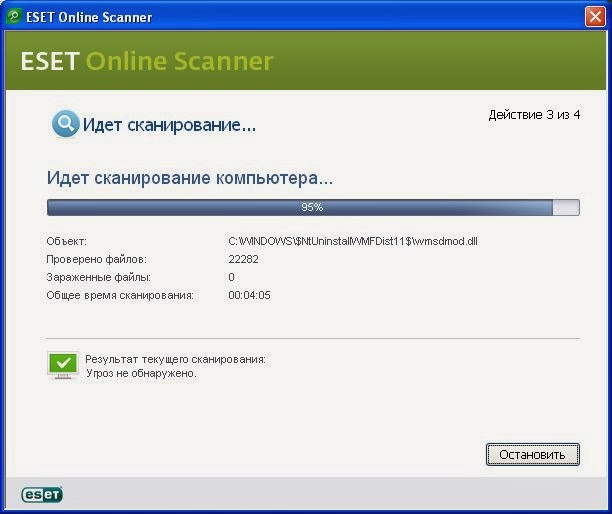Select the scan time 00:04:05

pos(249,295)
